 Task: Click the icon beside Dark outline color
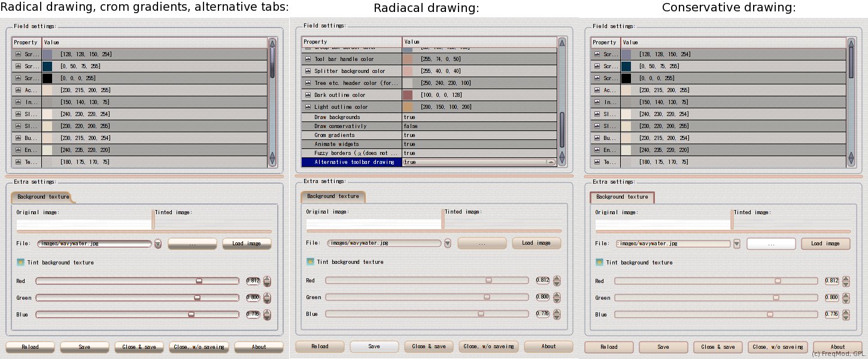point(308,95)
